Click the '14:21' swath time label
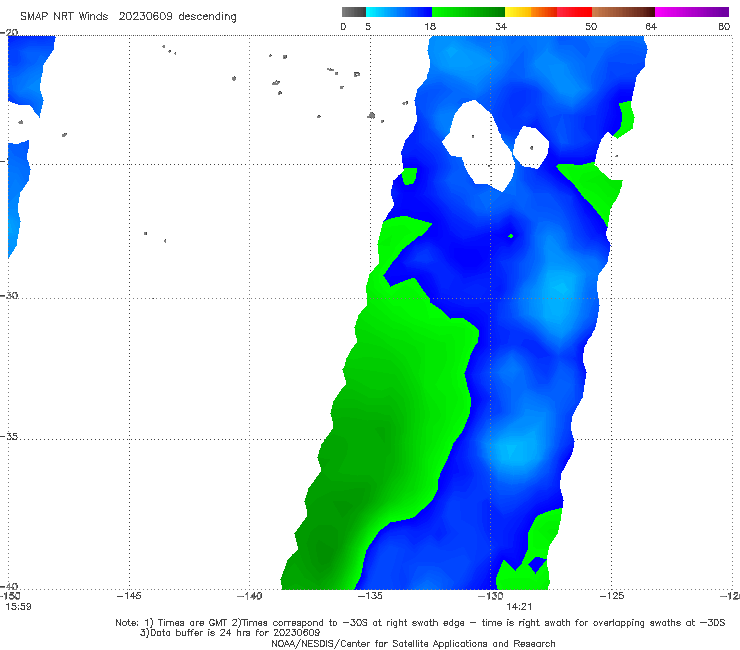Image resolution: width=740 pixels, height=650 pixels. tap(519, 607)
